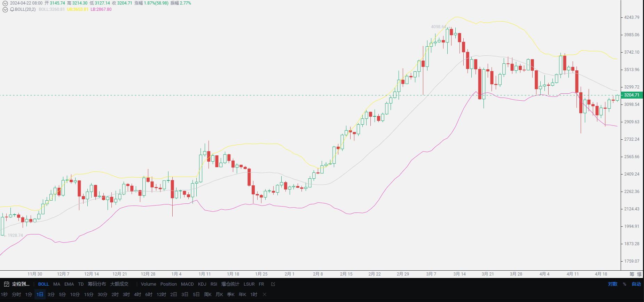Toggle the 对数 logarithmic scale
The width and height of the screenshot is (644, 302).
(613, 284)
